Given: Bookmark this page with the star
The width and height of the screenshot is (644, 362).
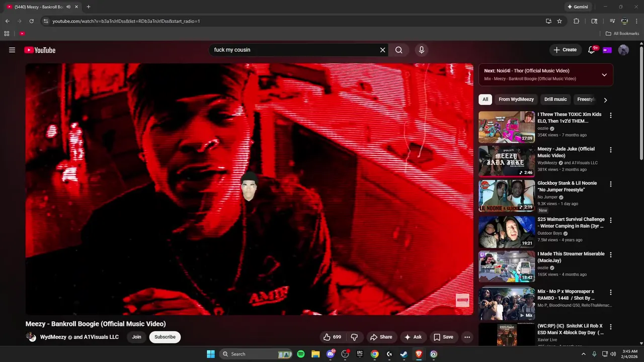Looking at the screenshot, I should click(559, 21).
